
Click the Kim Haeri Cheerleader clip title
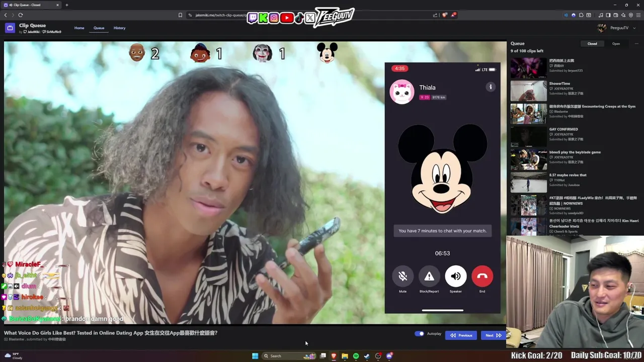click(593, 224)
